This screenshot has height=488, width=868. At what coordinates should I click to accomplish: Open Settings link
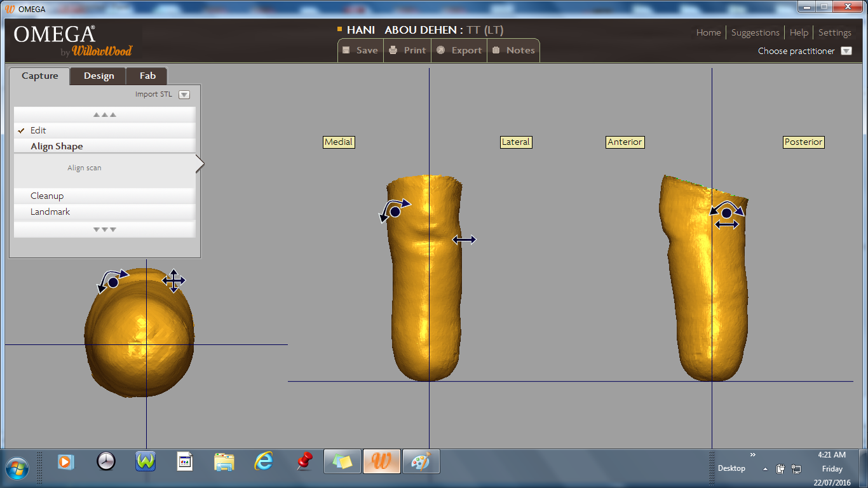(x=834, y=32)
